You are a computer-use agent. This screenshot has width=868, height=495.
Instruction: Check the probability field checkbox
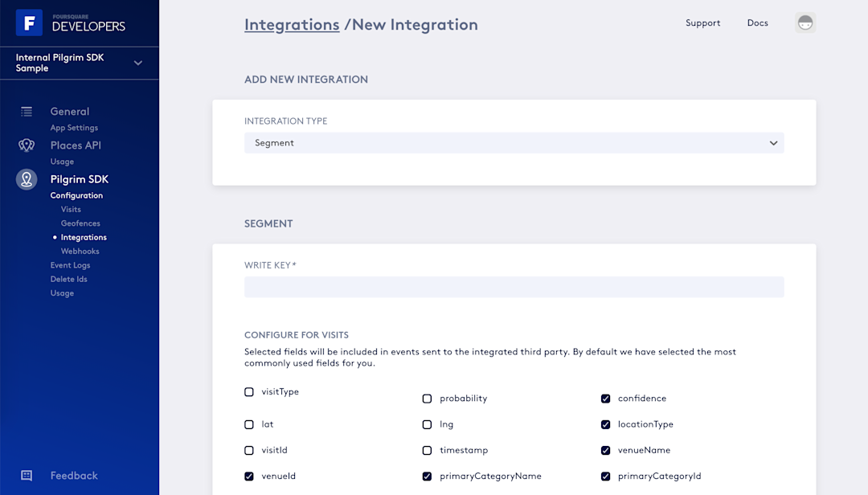[427, 399]
